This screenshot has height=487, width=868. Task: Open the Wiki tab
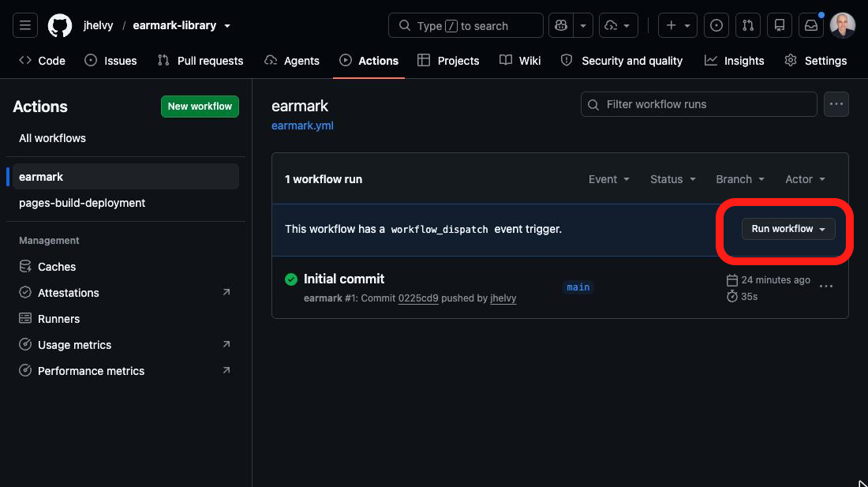[x=520, y=60]
